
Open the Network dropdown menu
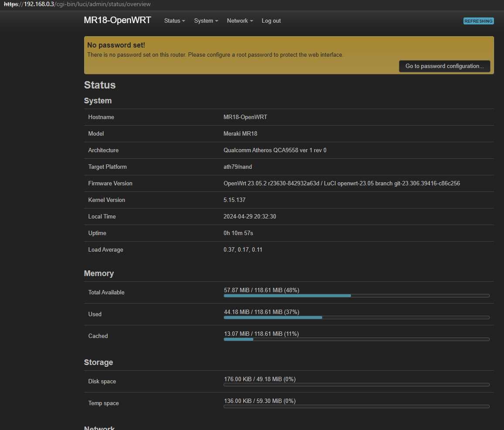point(240,20)
